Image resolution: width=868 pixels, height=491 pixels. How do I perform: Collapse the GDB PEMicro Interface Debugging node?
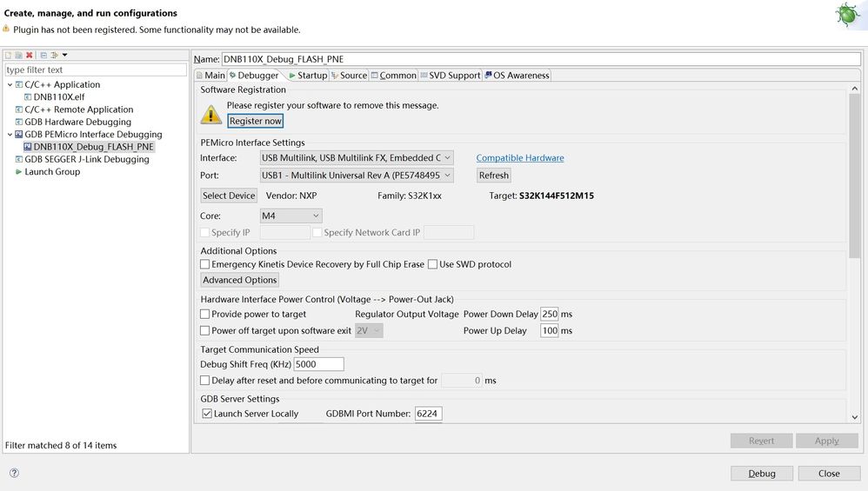tap(10, 135)
